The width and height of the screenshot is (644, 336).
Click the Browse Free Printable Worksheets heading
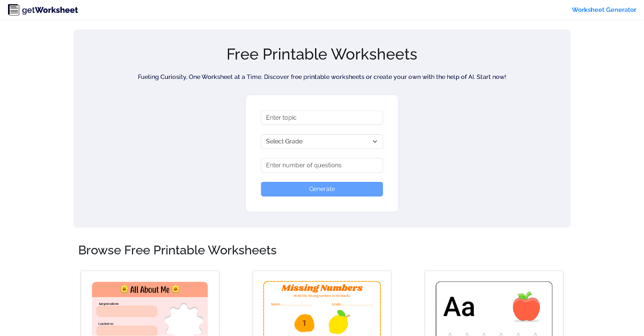click(178, 250)
